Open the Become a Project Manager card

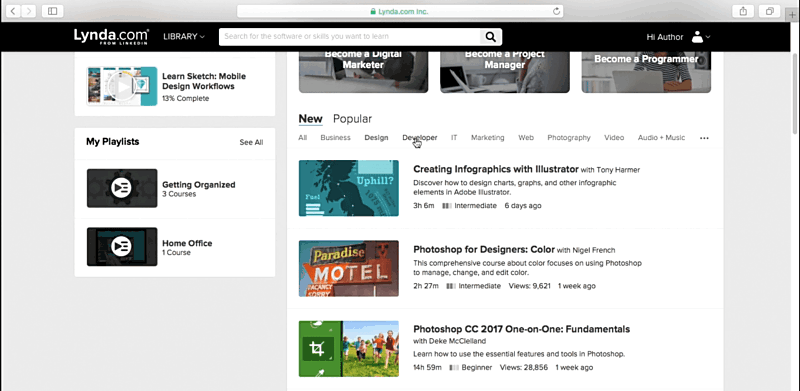click(x=505, y=72)
